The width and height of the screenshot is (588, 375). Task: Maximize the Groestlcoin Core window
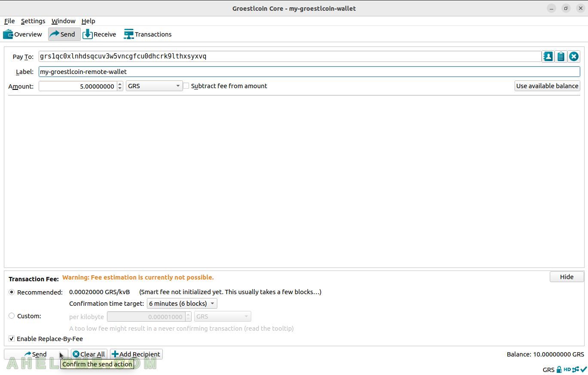(x=566, y=8)
